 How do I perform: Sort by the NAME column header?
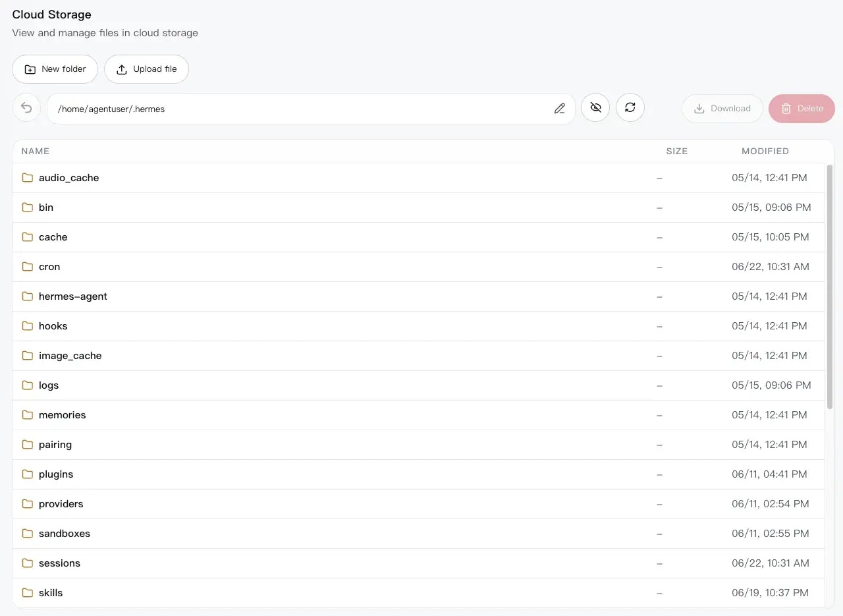[x=36, y=151]
